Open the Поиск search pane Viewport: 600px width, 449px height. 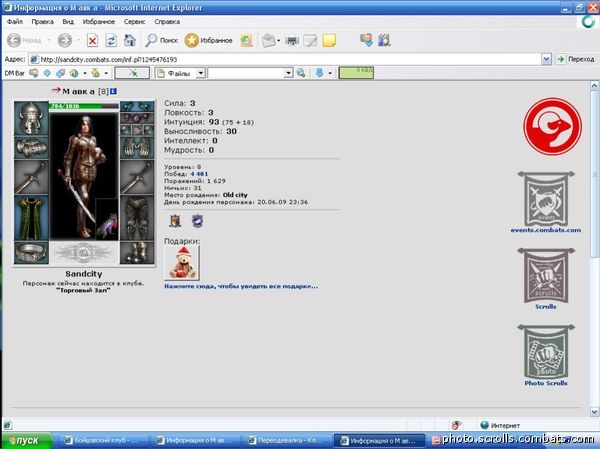point(161,40)
